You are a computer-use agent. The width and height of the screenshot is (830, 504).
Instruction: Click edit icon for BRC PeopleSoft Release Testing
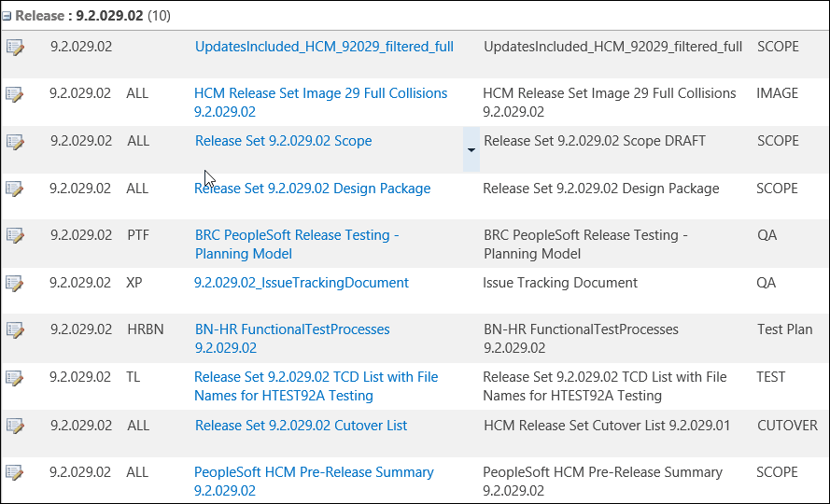15,236
